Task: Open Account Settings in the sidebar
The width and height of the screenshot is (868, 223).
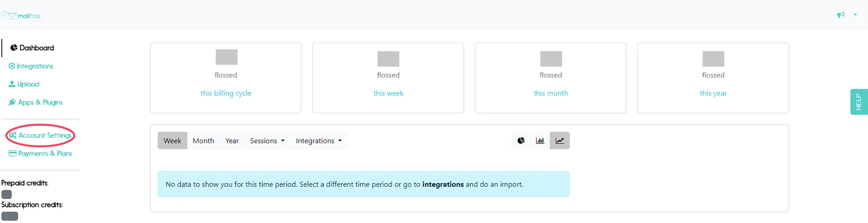Action: pyautogui.click(x=40, y=135)
